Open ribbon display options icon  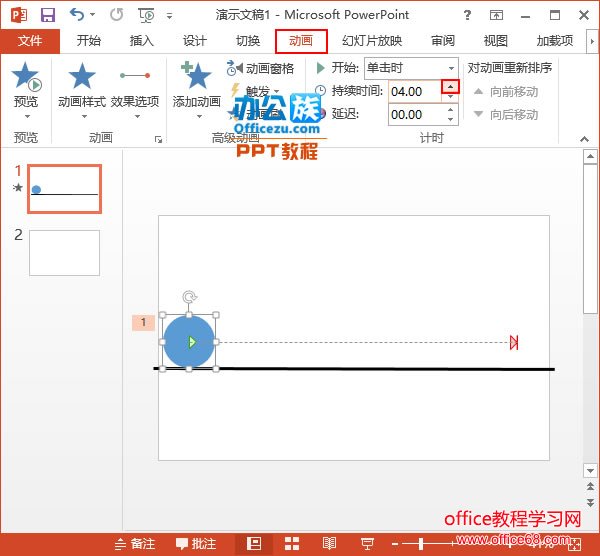point(496,15)
